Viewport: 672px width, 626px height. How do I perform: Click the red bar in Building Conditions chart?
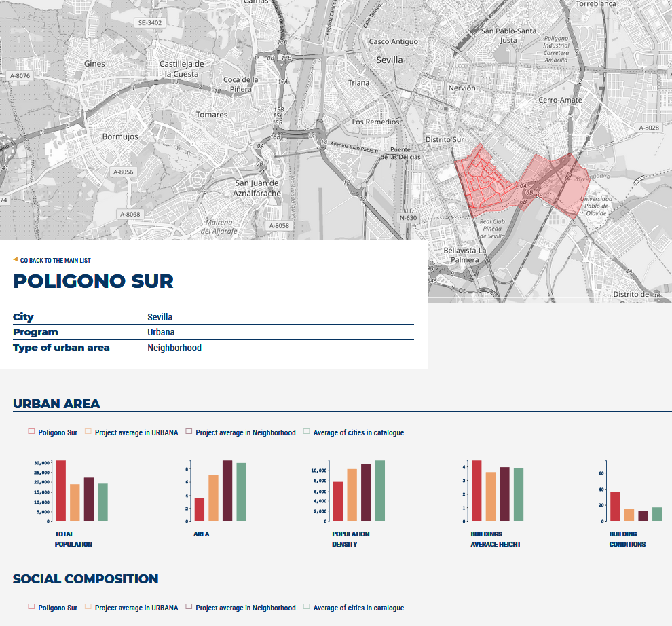pos(615,507)
